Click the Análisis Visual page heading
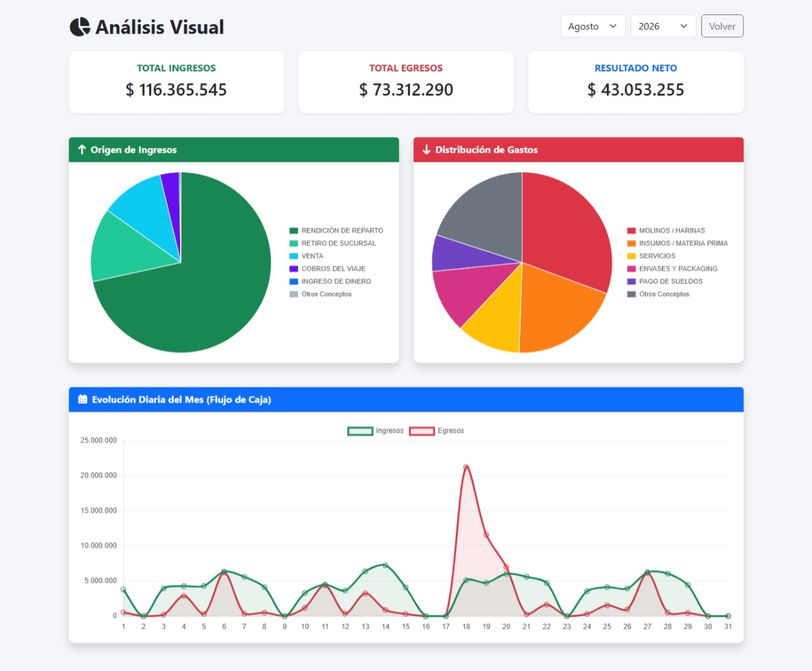Viewport: 812px width, 671px height. [160, 27]
